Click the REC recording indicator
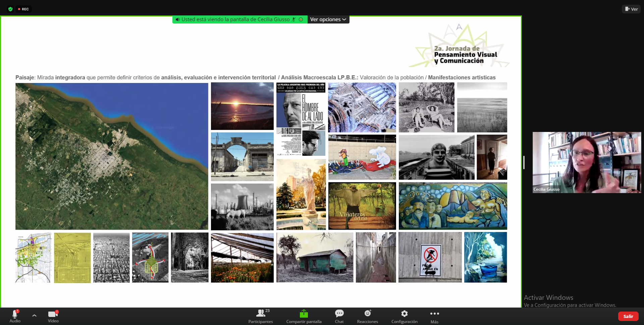644x325 pixels. tap(23, 9)
